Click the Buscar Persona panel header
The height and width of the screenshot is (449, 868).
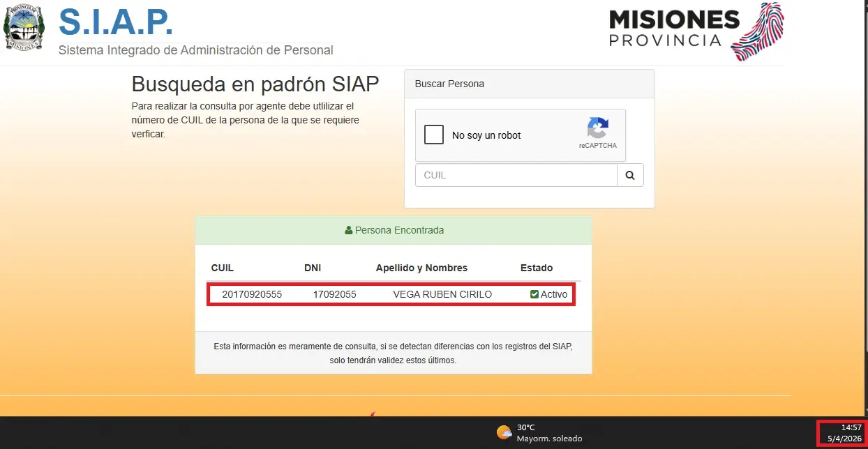[x=529, y=84]
